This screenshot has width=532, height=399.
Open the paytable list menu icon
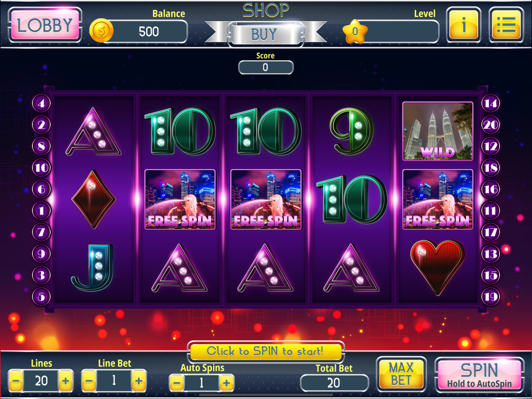506,25
